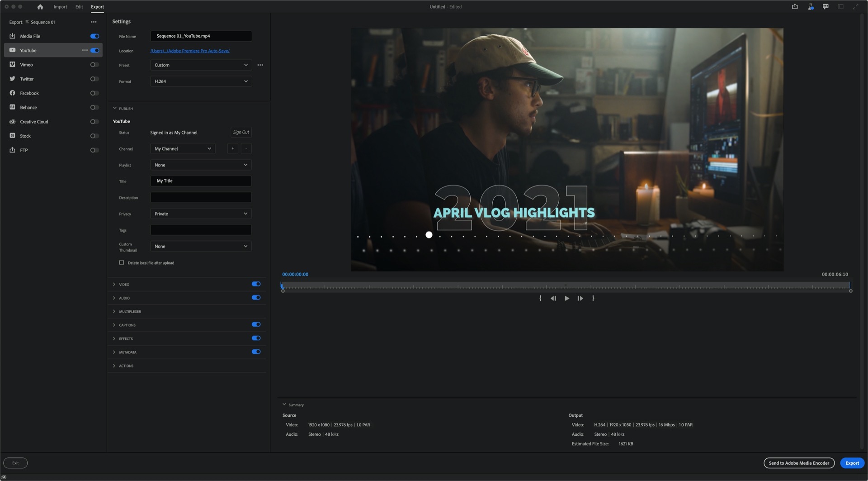The height and width of the screenshot is (481, 868).
Task: Open the Location path link
Action: [190, 51]
